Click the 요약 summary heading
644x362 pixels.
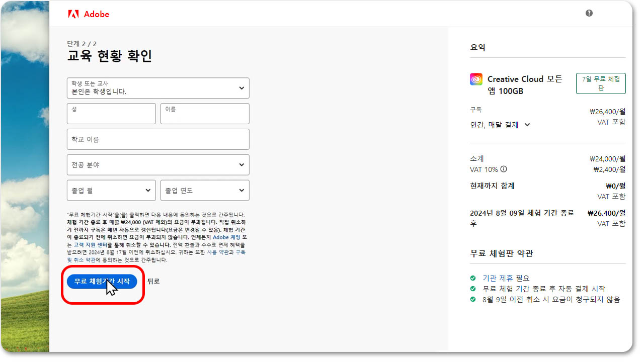point(478,47)
